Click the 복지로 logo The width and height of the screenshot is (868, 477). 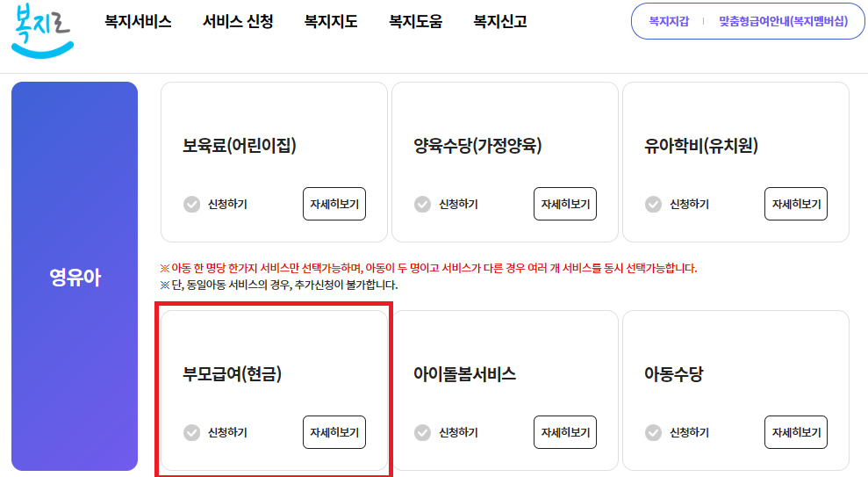tap(42, 31)
